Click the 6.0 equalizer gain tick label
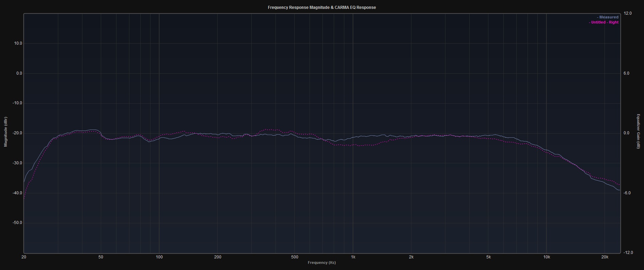The height and width of the screenshot is (270, 644). 626,73
